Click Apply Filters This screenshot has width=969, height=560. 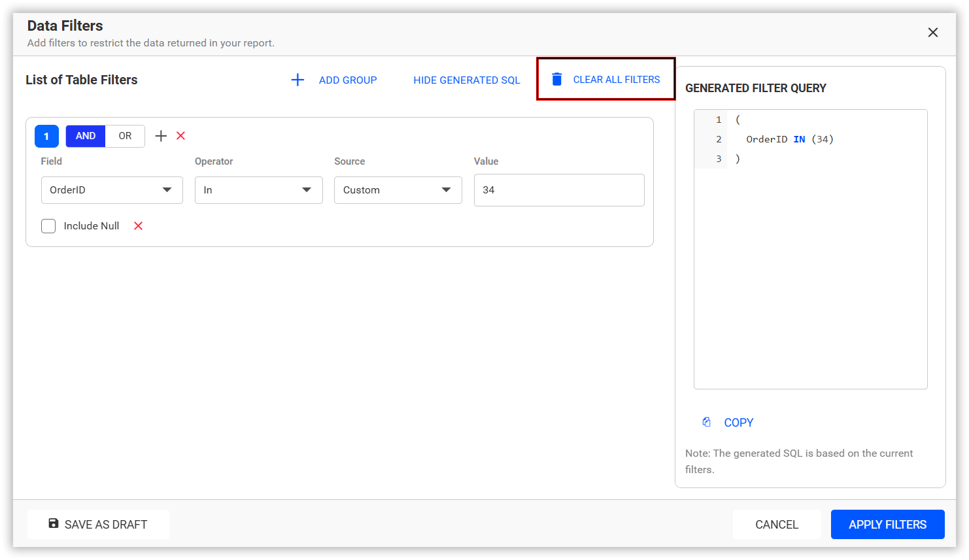pos(888,524)
